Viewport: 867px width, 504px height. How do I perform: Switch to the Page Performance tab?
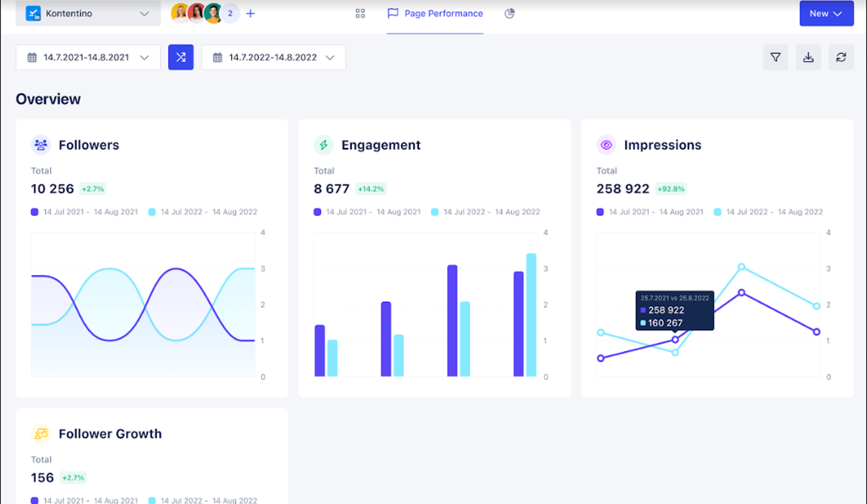point(435,14)
